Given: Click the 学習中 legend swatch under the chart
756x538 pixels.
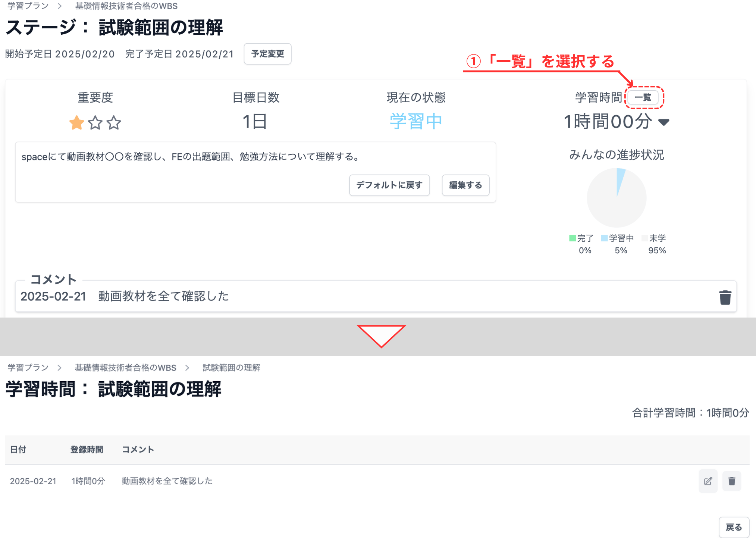Looking at the screenshot, I should pos(604,238).
